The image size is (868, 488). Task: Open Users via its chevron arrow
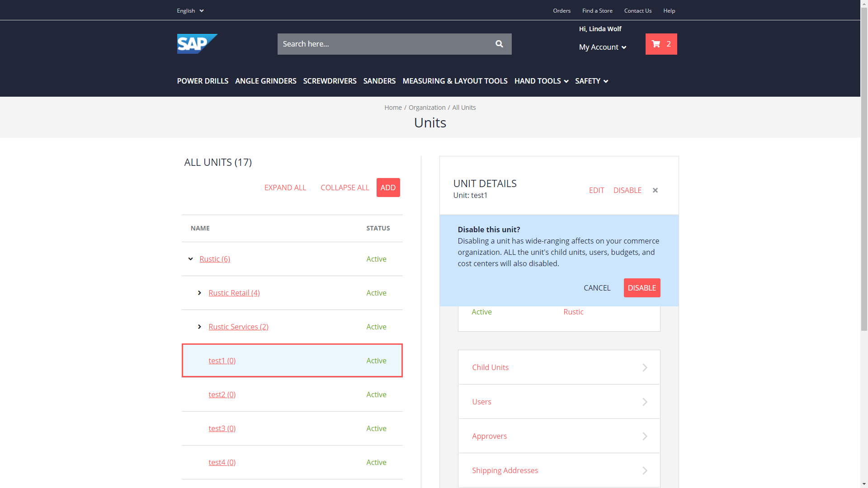point(645,402)
